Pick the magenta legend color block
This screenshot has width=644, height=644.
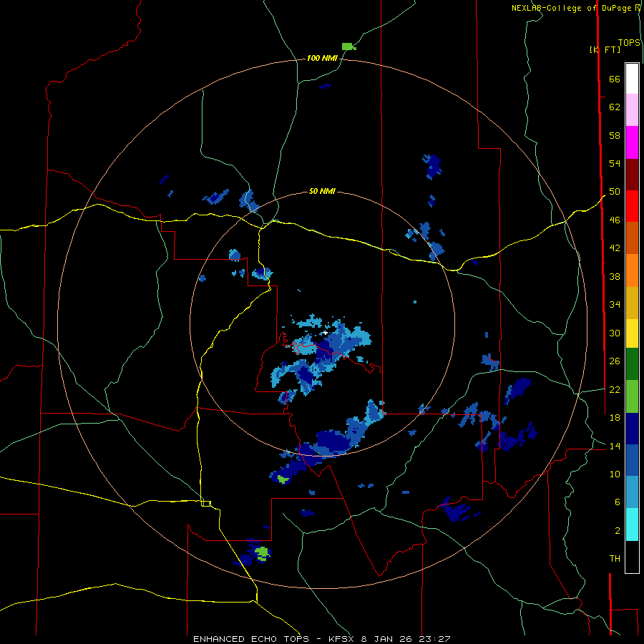coord(632,142)
